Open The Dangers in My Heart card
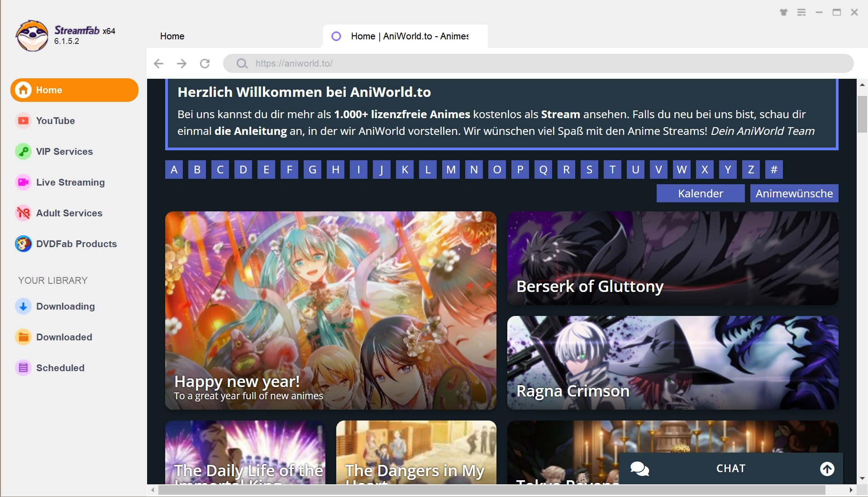The width and height of the screenshot is (868, 497). point(416,453)
